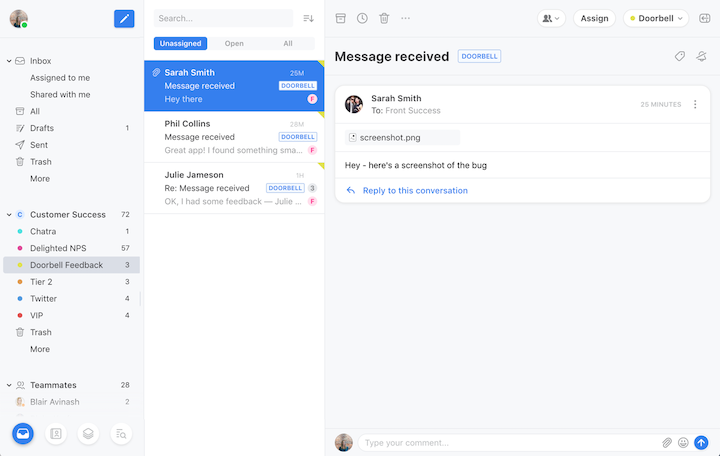Image resolution: width=720 pixels, height=456 pixels.
Task: Click Reply to this conversation link
Action: pyautogui.click(x=414, y=190)
